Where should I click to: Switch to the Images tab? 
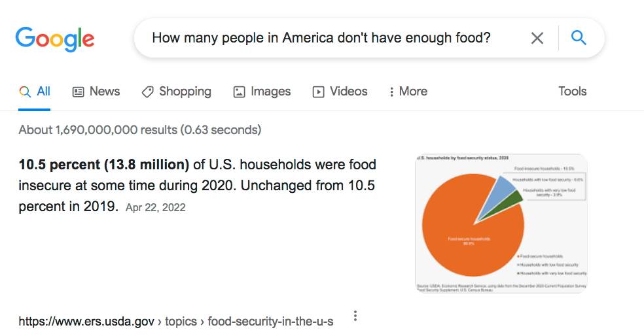point(262,92)
